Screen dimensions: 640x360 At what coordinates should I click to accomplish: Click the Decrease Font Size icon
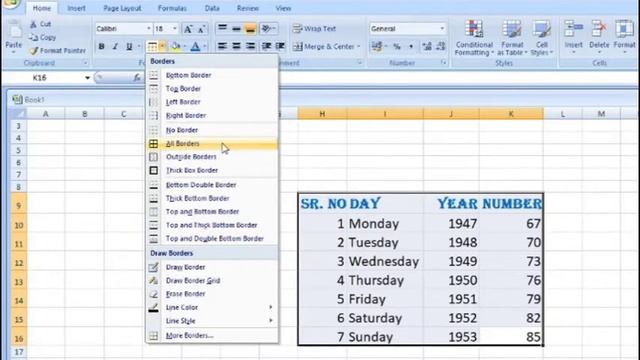[x=201, y=29]
